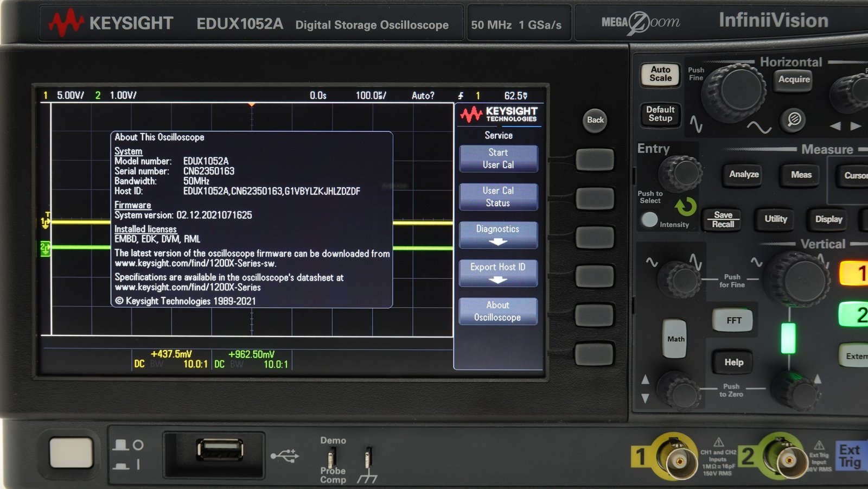Screen dimensions: 868x489
Task: Push the first softkey beside Start User Cal
Action: [595, 160]
